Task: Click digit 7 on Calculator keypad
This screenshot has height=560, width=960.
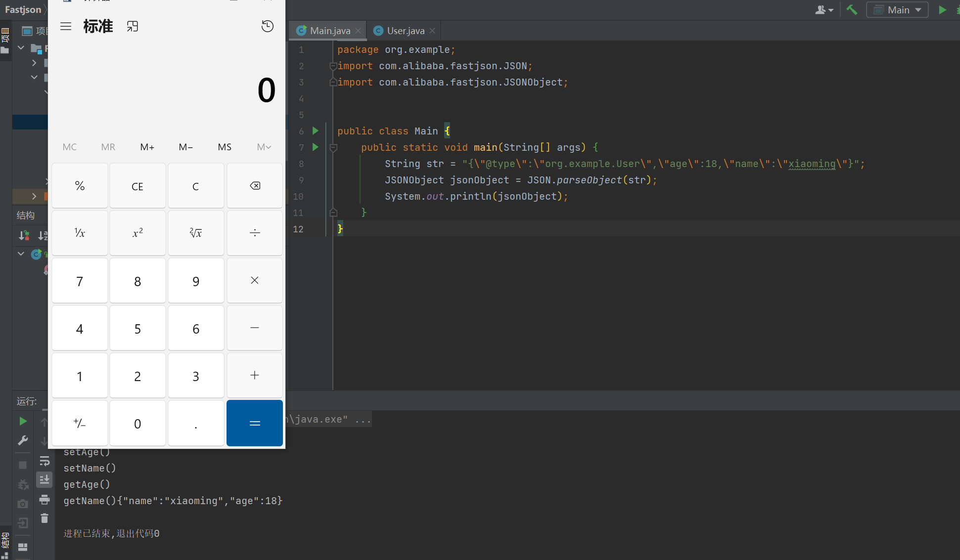Action: 80,280
